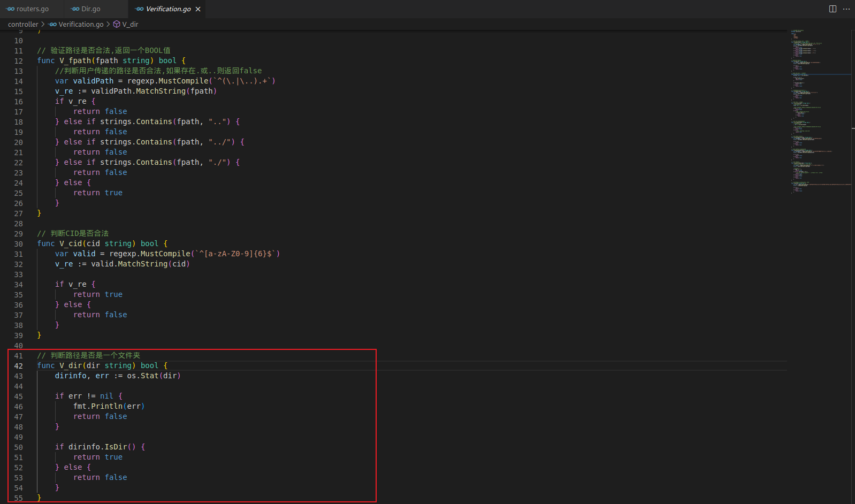Open the More Actions ellipsis menu

(846, 9)
